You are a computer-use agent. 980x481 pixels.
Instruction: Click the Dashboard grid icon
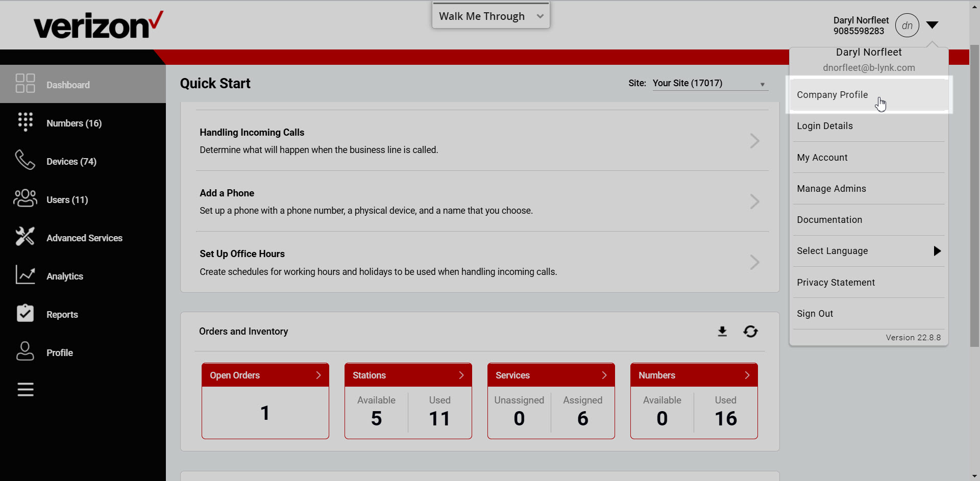pos(25,83)
